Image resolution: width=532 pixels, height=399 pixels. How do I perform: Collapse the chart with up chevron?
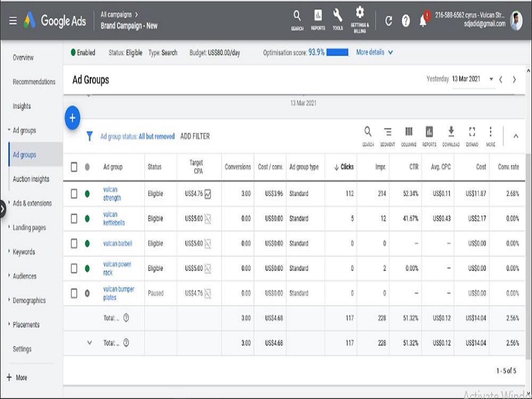click(516, 136)
